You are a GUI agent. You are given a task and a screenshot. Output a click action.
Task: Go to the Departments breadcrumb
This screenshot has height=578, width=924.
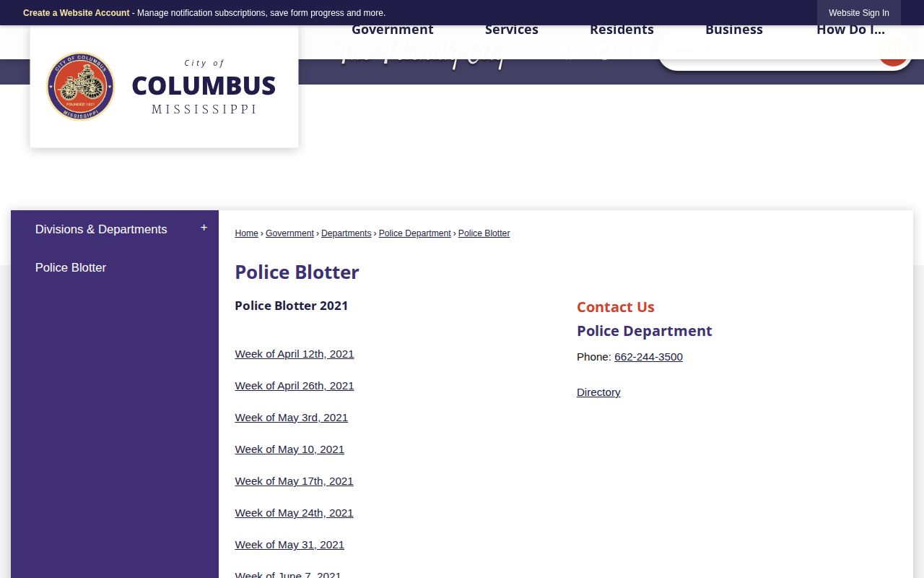click(346, 233)
